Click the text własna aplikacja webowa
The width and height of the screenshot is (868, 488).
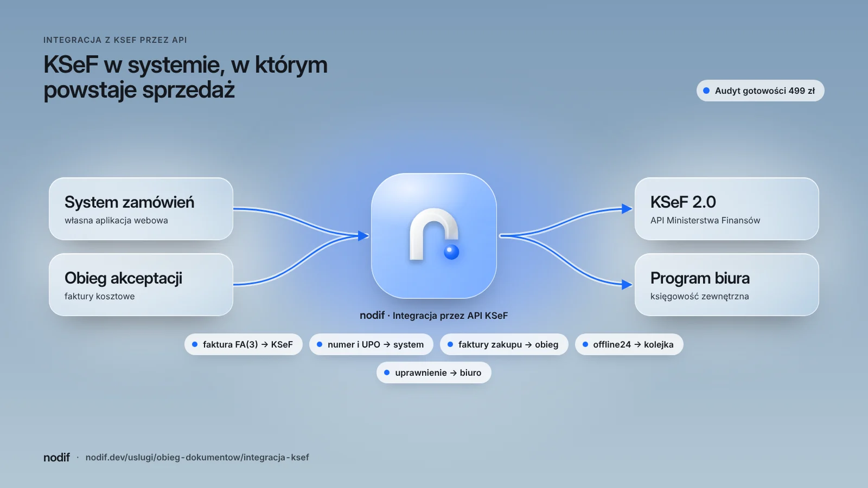pos(116,220)
